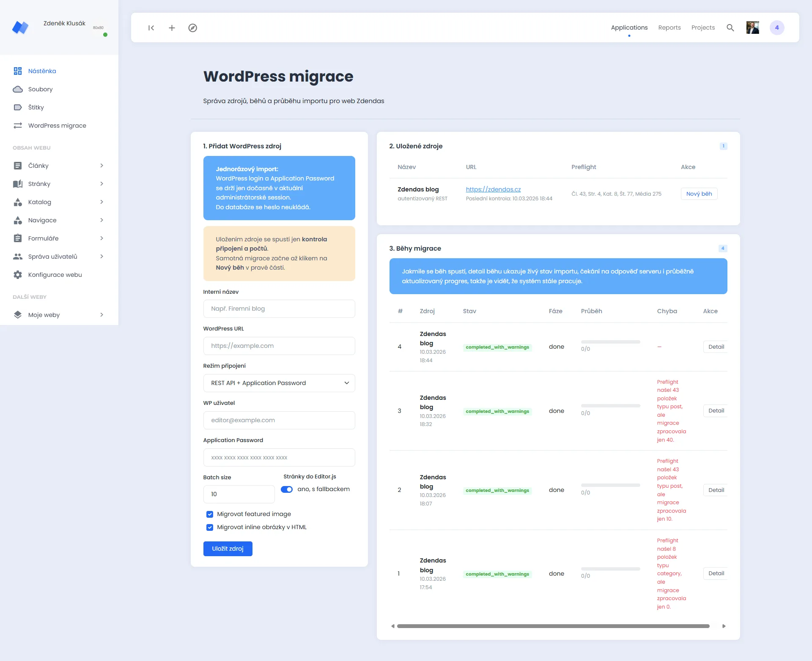Screen dimensions: 812x661
Task: Open the Režim připojení dropdown
Action: click(279, 383)
